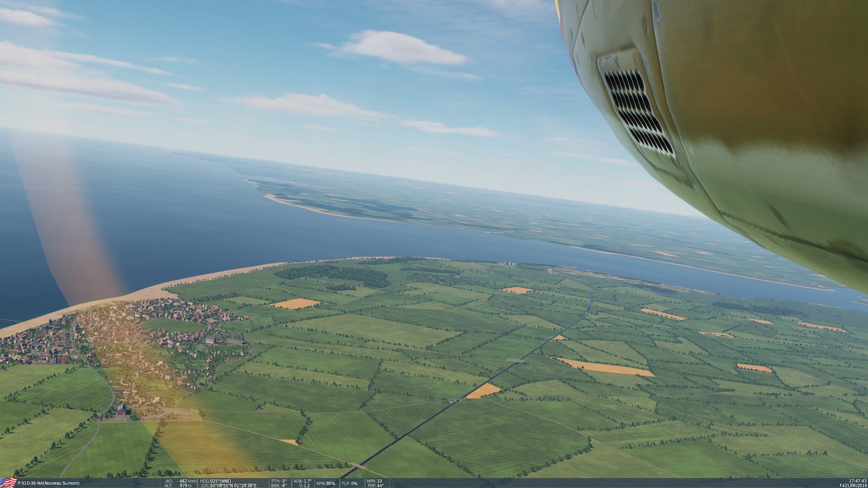This screenshot has height=488, width=868.
Task: Click the IAS 482 kmh readout
Action: point(181,481)
